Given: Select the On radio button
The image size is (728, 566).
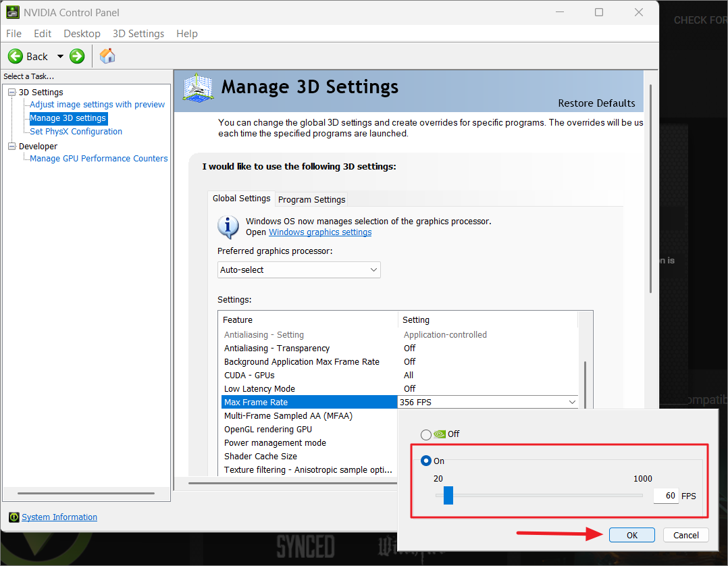Looking at the screenshot, I should pos(425,461).
